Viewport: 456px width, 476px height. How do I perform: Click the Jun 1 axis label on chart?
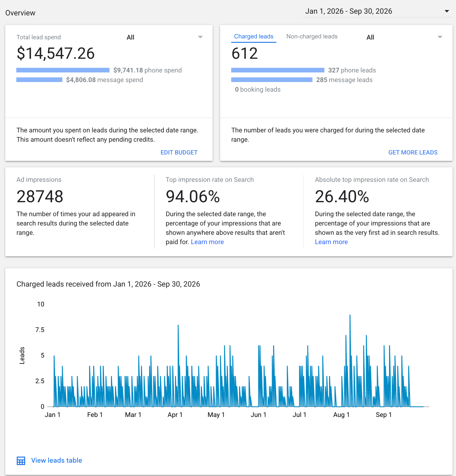coord(259,415)
